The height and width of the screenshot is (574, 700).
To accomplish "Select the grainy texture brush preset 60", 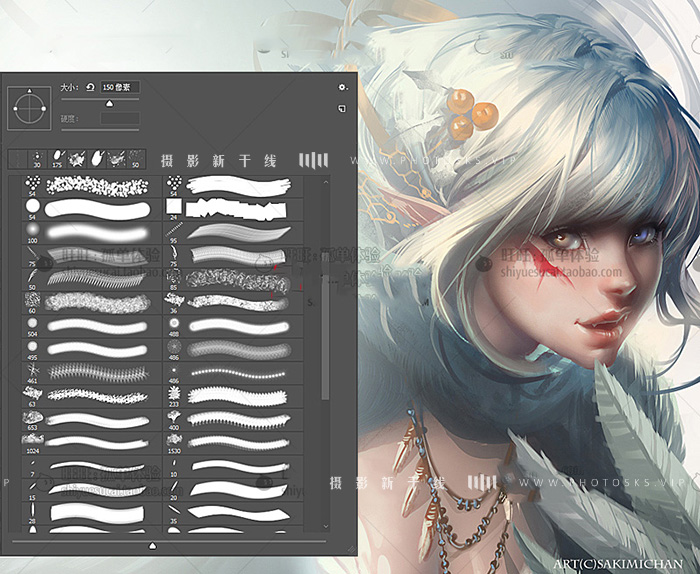I will pyautogui.click(x=92, y=303).
